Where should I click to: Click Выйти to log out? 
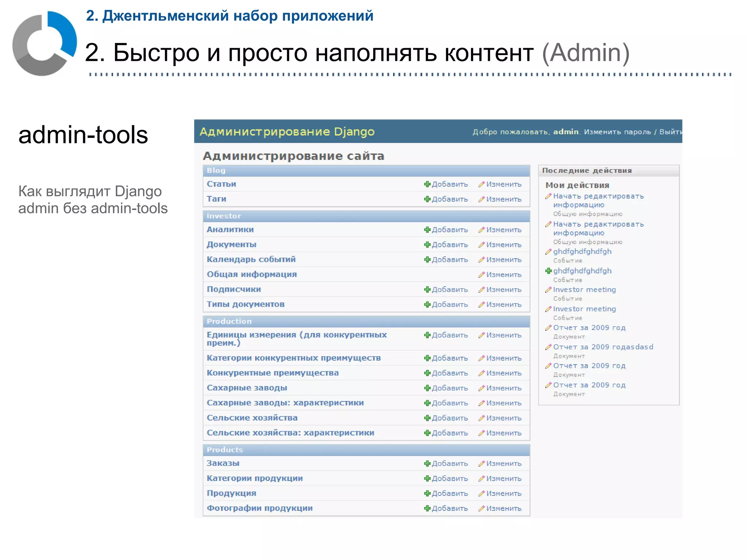(x=670, y=132)
